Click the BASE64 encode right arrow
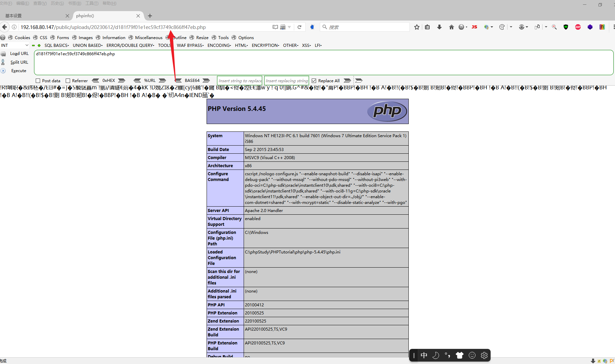Screen dimensions: 615x364 click(206, 81)
